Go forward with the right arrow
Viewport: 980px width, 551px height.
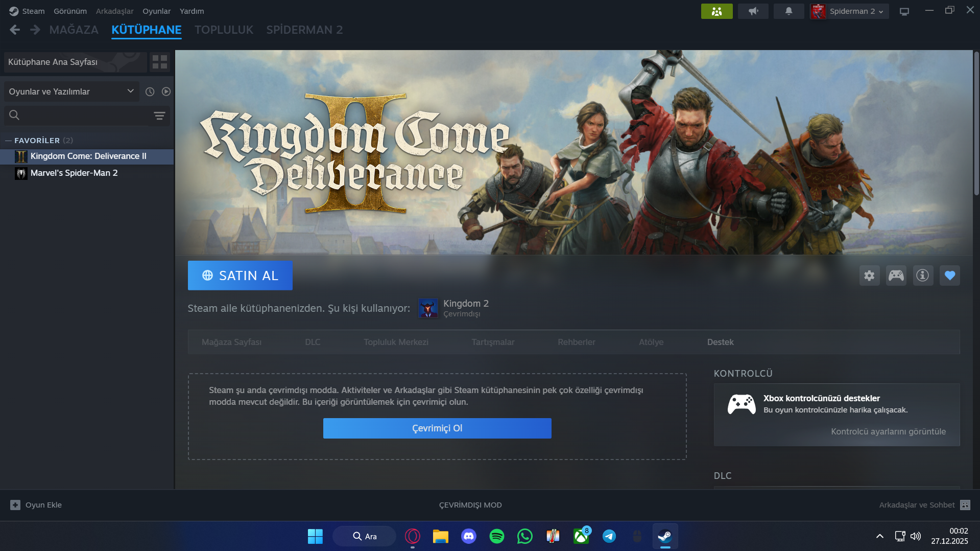tap(35, 30)
